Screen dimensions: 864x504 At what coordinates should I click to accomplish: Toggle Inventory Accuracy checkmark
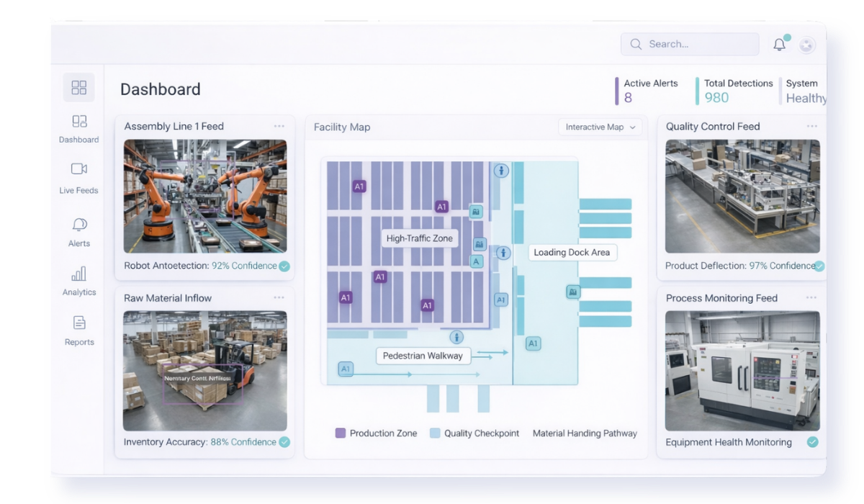(284, 442)
